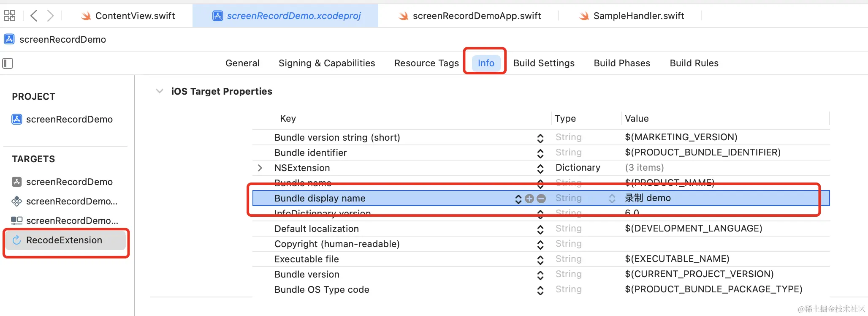
Task: Open key stepper for Bundle version string (short)
Action: pyautogui.click(x=540, y=138)
